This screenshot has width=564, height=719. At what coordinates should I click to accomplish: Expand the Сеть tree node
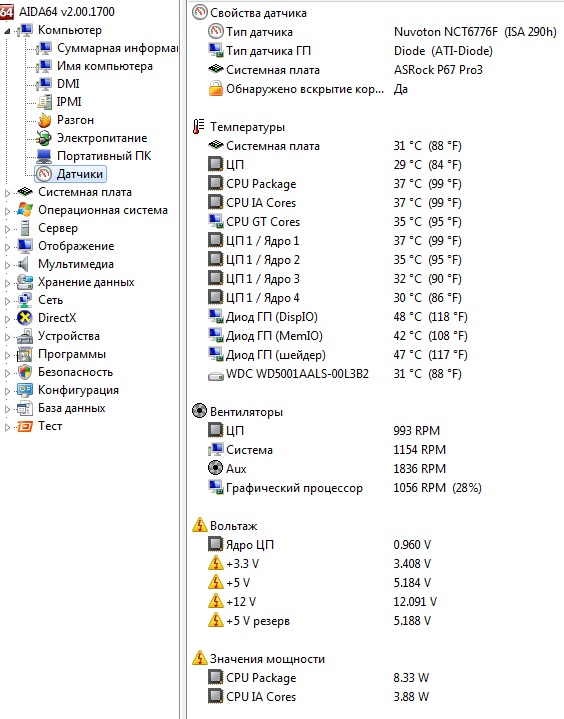[7, 301]
